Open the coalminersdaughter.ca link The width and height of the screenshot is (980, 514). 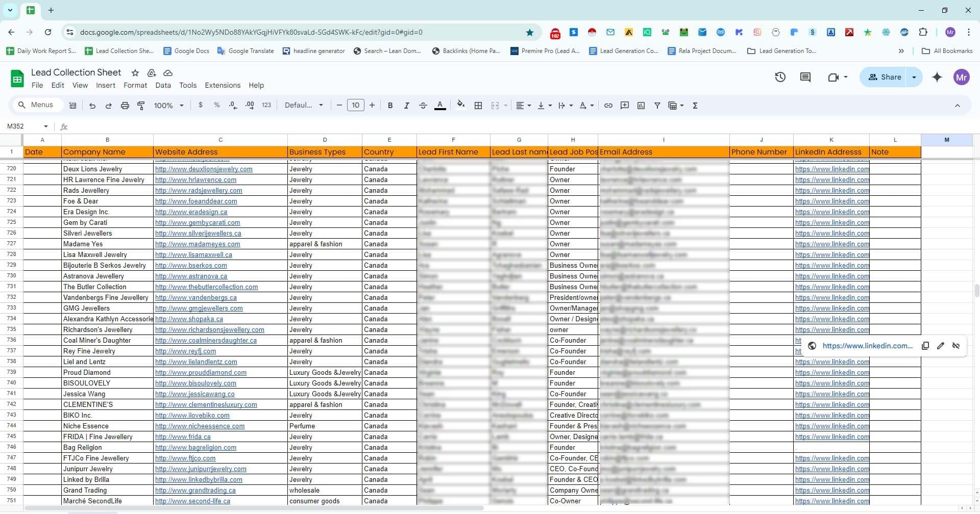pos(206,340)
